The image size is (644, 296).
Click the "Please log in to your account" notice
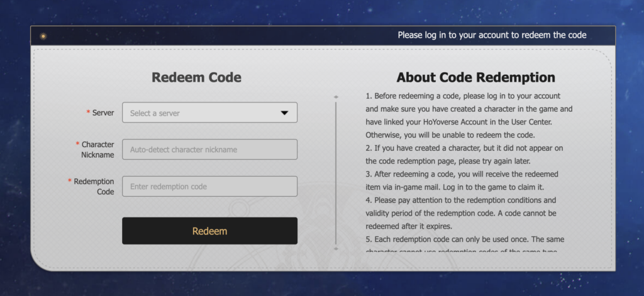coord(492,35)
